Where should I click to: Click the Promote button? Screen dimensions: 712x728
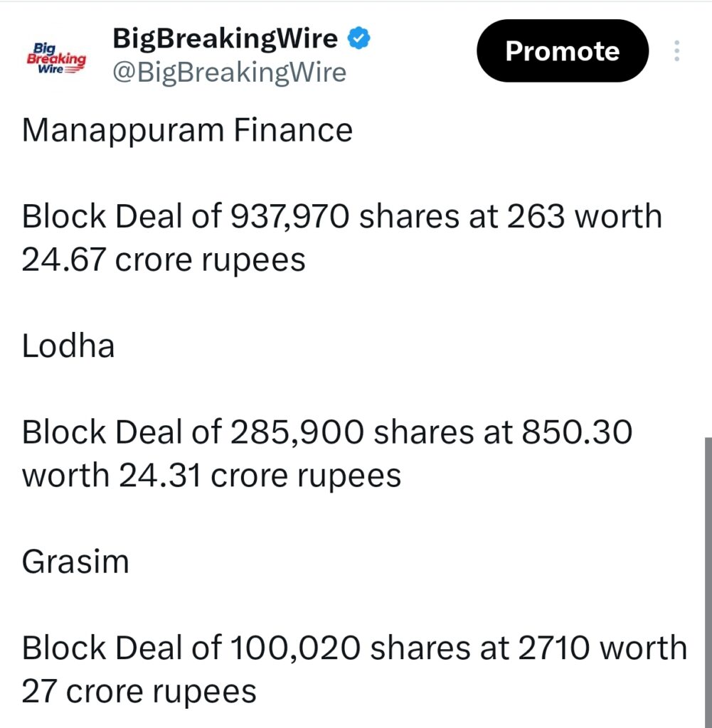tap(562, 50)
